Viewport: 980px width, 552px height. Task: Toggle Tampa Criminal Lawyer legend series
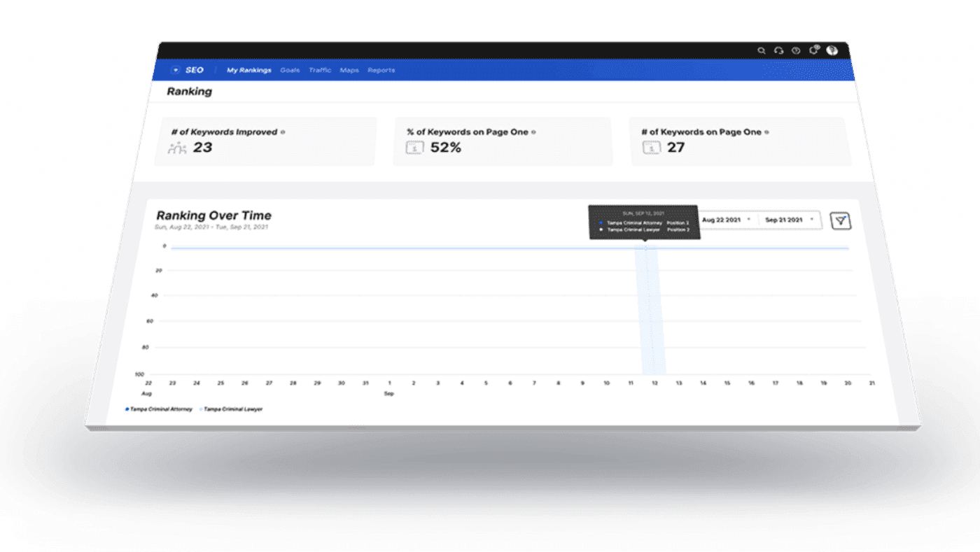tap(231, 409)
